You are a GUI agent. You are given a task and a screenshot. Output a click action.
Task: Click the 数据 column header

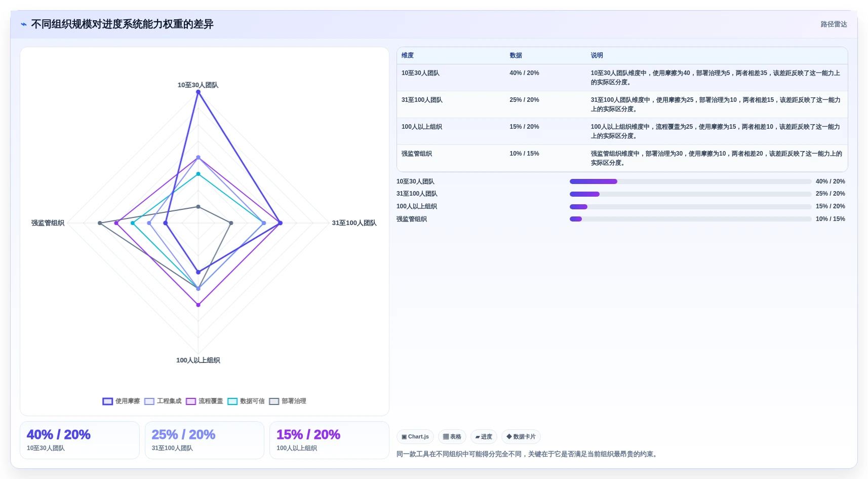(516, 55)
